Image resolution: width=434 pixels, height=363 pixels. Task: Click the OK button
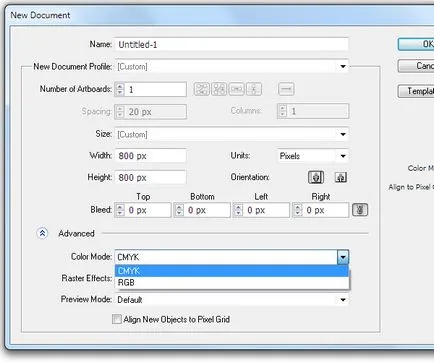coord(416,44)
